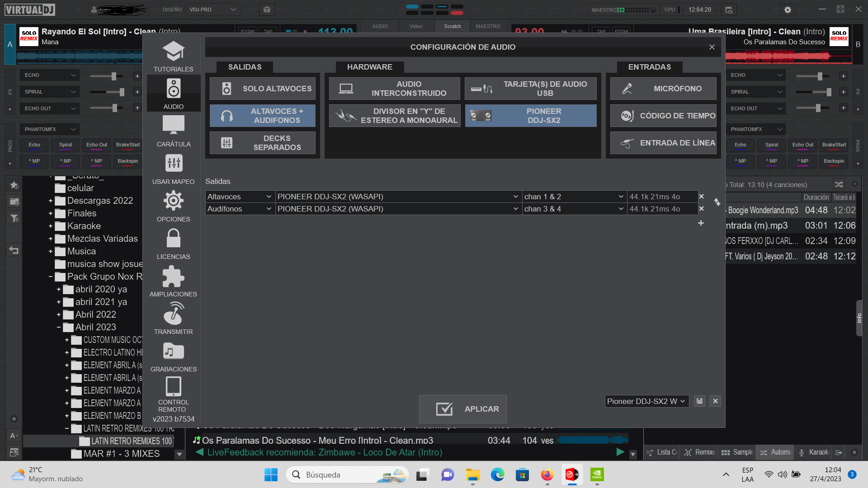Open the chan 3 & 4 channel dropdown

pyautogui.click(x=574, y=209)
